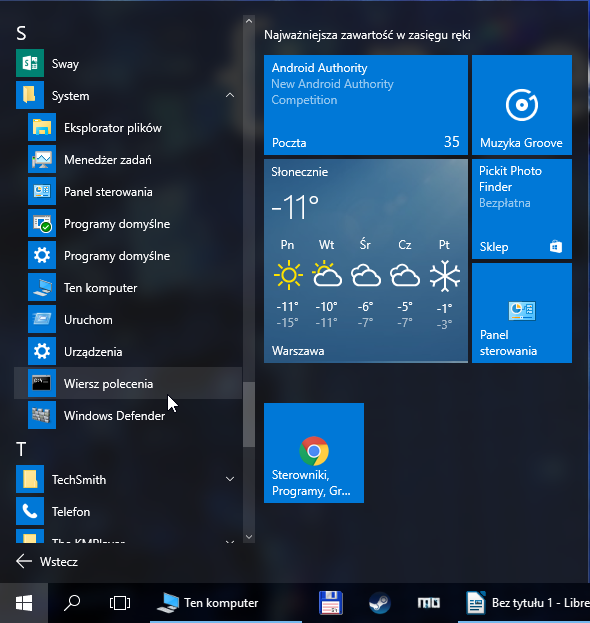Open Eksplorator plików icon
This screenshot has height=623, width=590.
[42, 127]
